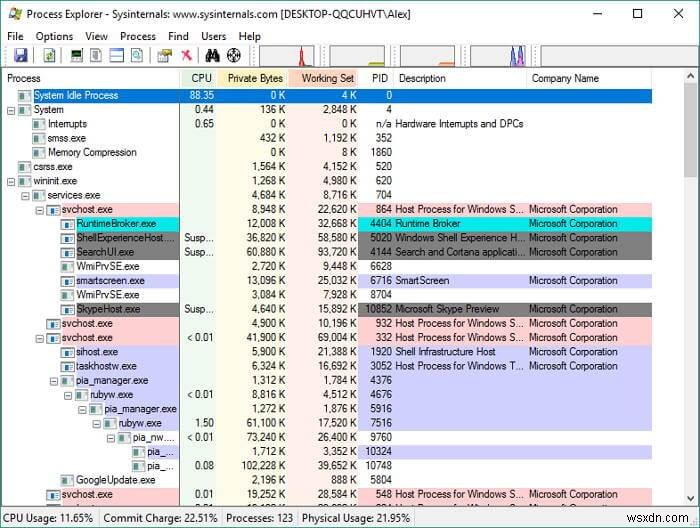This screenshot has height=528, width=700.
Task: Click 'Processes: 123' in status bar
Action: point(259,518)
